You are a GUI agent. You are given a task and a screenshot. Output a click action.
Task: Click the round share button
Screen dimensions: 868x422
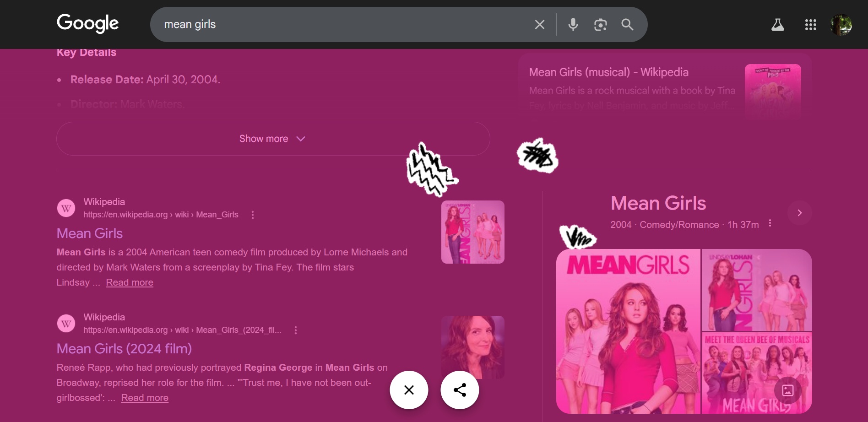coord(460,390)
